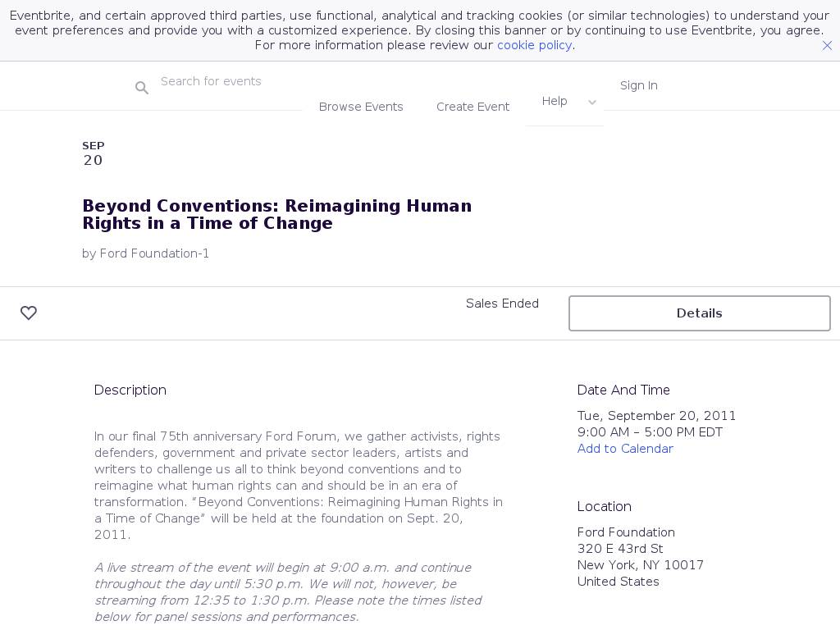Save event with the heart icon
The image size is (840, 630).
pos(29,313)
